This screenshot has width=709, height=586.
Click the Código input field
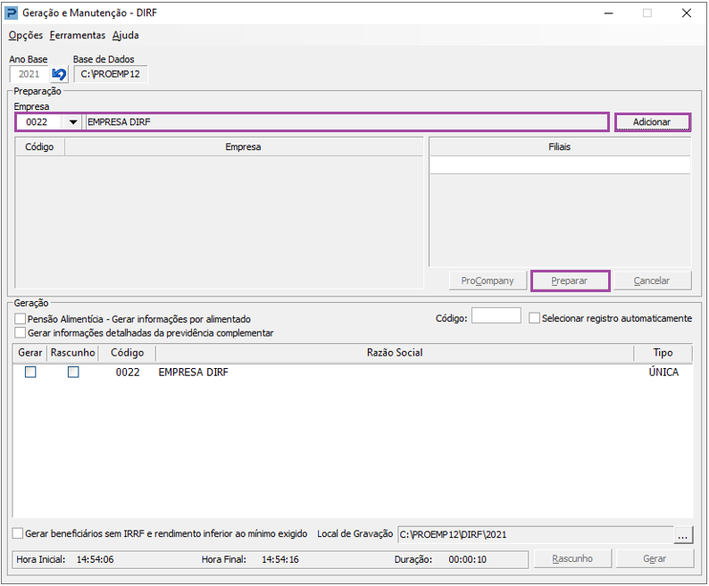pyautogui.click(x=495, y=316)
